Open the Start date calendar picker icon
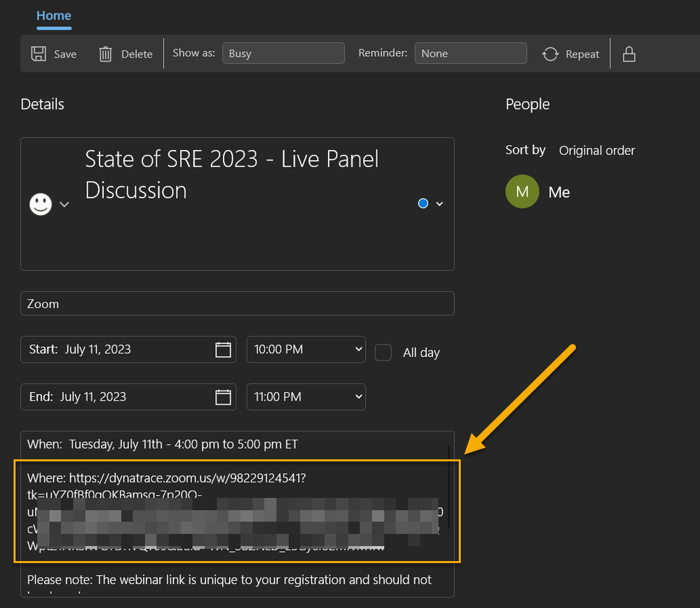Image resolution: width=700 pixels, height=608 pixels. tap(223, 349)
